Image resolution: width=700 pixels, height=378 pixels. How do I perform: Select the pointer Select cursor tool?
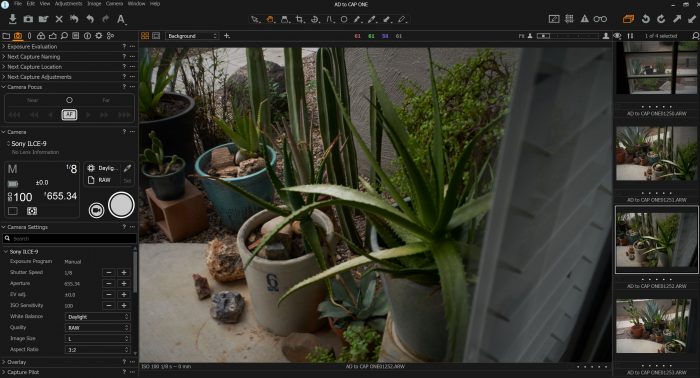[x=255, y=19]
